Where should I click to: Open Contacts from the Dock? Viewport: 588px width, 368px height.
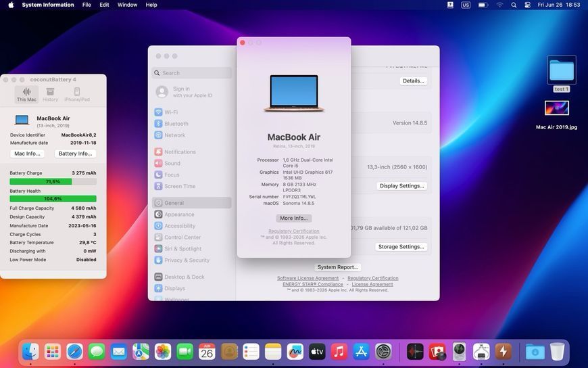tap(229, 352)
